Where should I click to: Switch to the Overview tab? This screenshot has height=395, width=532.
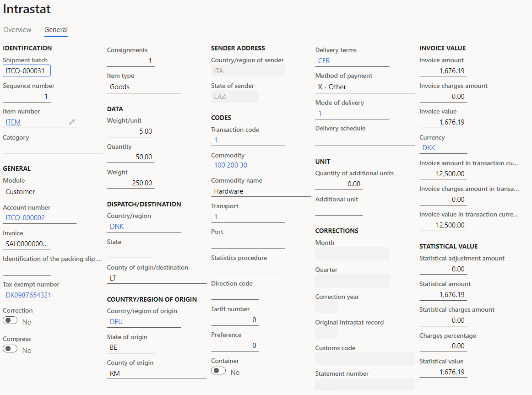point(17,30)
